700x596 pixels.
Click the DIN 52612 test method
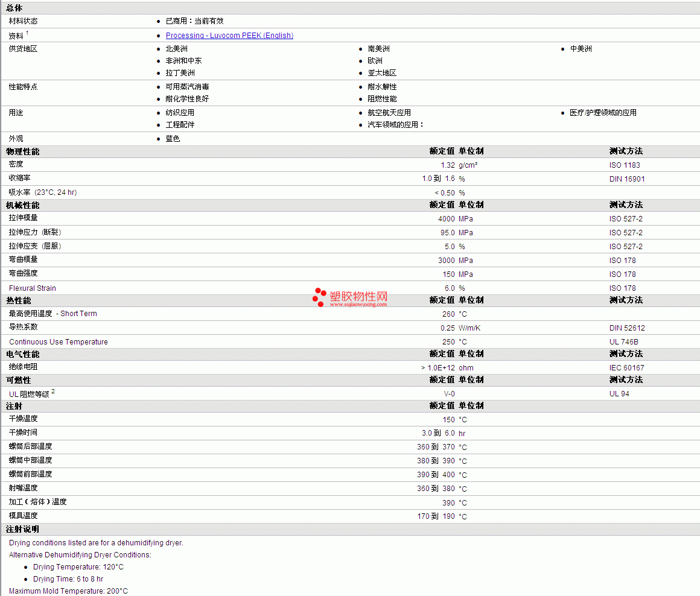627,328
